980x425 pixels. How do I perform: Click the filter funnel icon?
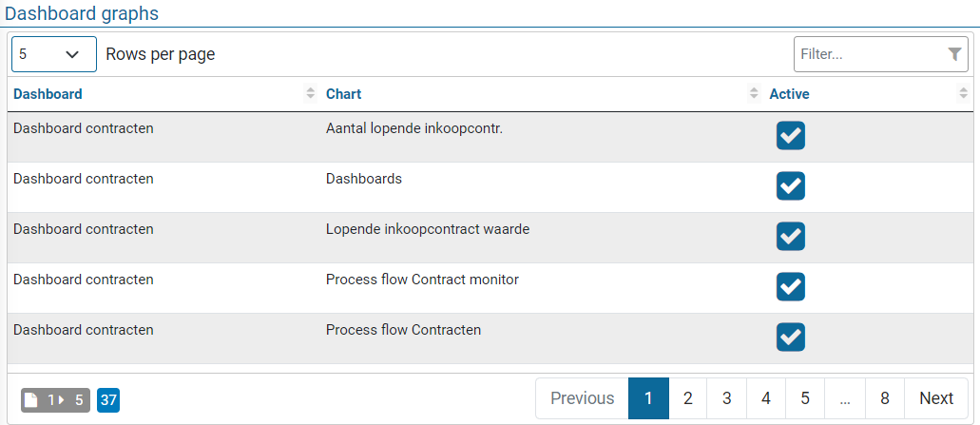pyautogui.click(x=954, y=55)
